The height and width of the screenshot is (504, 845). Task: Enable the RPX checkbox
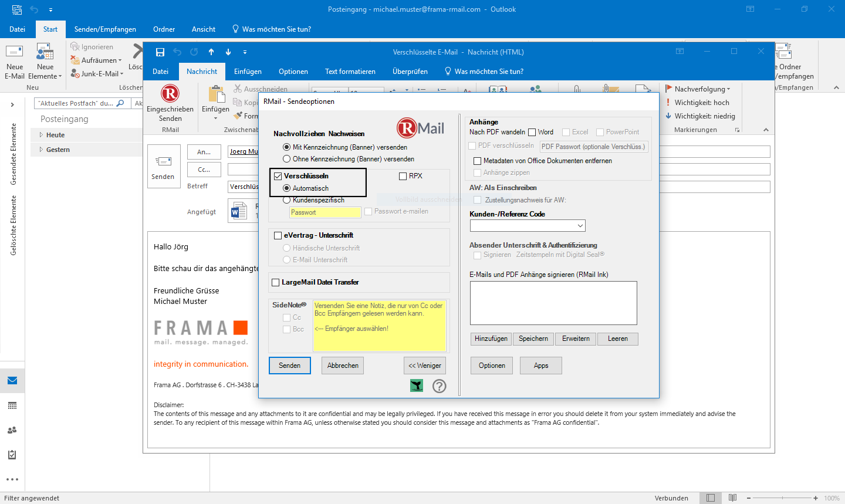tap(403, 176)
